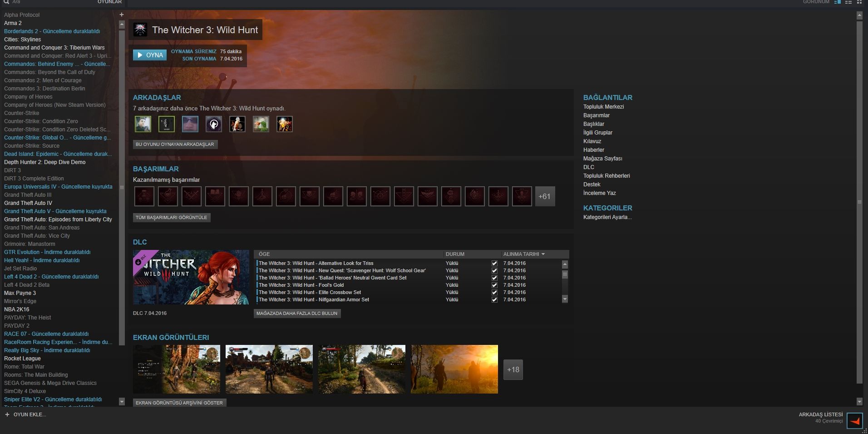Click the main page scroll up arrow
The height and width of the screenshot is (434, 868).
(x=859, y=15)
